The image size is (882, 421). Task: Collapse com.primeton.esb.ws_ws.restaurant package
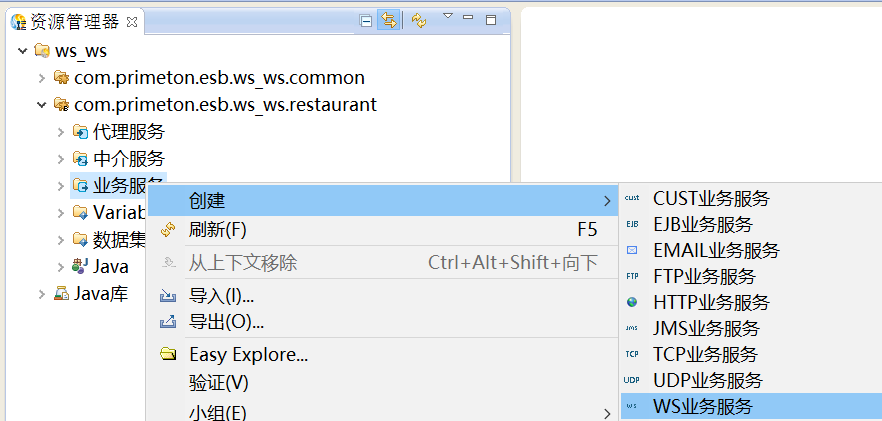click(x=41, y=105)
